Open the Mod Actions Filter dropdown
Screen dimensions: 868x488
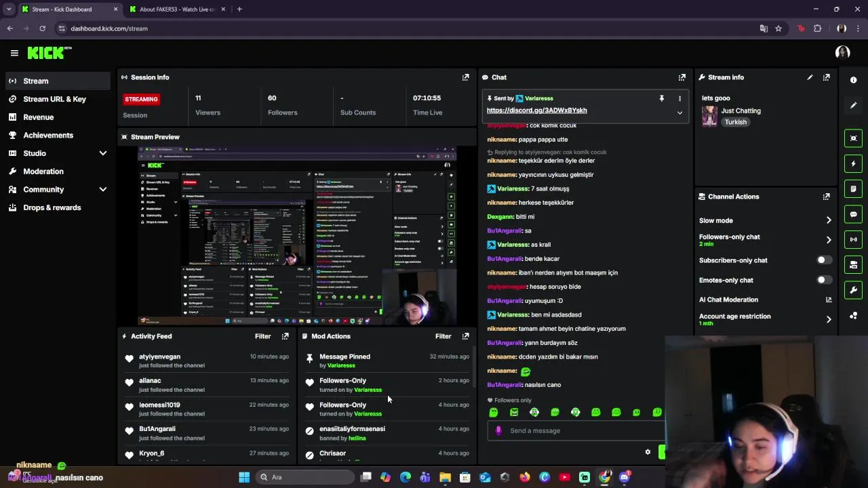coord(443,336)
